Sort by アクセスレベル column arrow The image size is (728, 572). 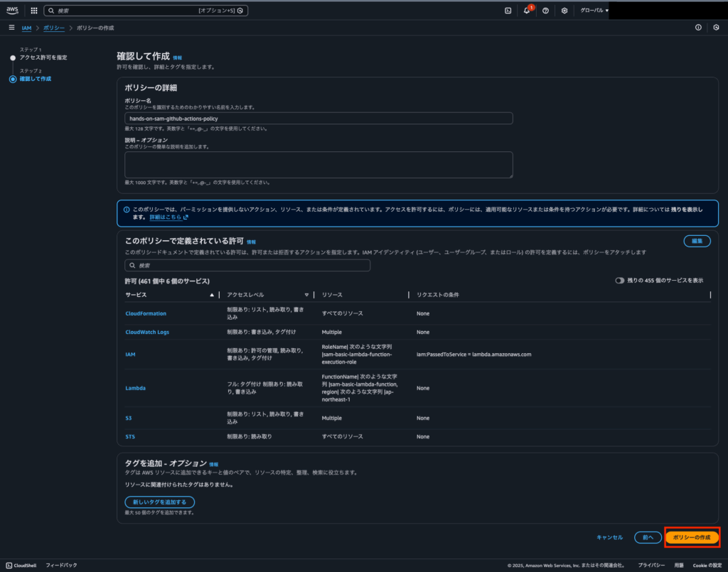(x=306, y=294)
